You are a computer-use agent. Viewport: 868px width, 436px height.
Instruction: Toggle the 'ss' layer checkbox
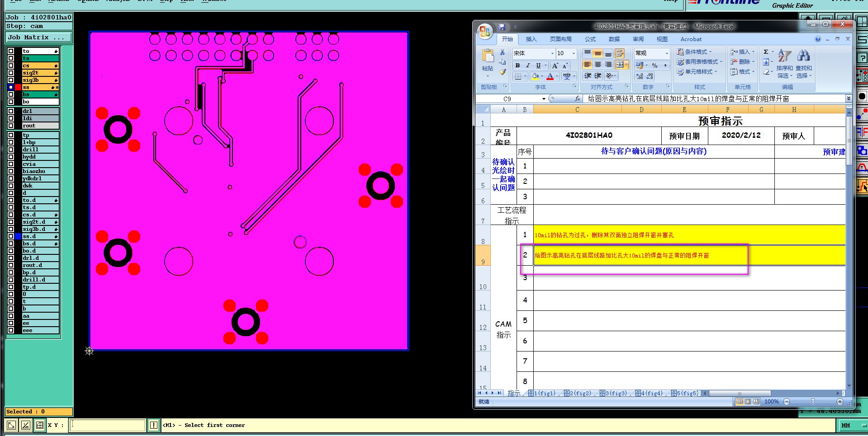(11, 87)
